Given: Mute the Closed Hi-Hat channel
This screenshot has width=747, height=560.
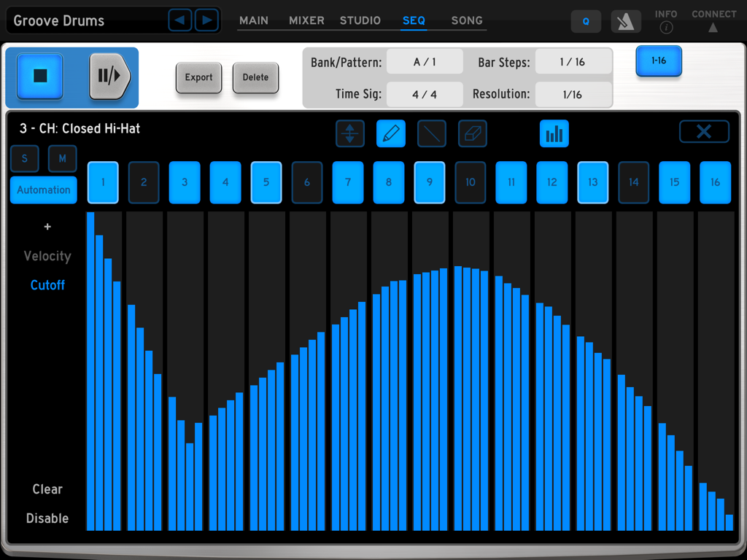Looking at the screenshot, I should tap(62, 158).
